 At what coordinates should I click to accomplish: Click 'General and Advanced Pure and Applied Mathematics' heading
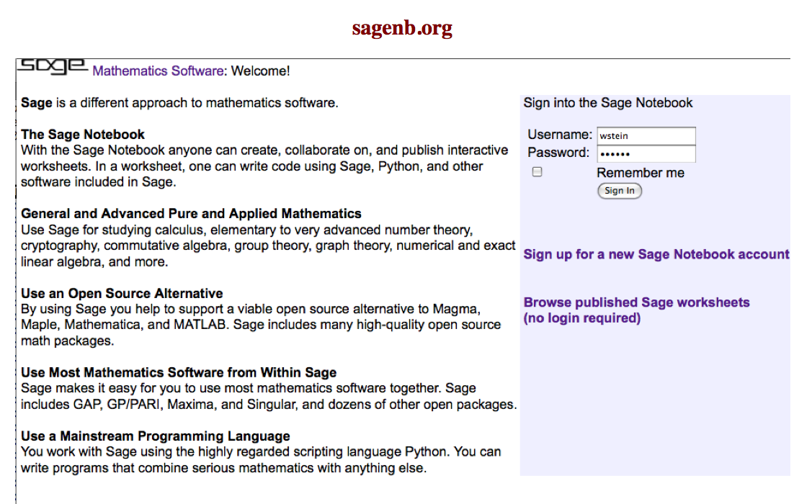tap(191, 214)
